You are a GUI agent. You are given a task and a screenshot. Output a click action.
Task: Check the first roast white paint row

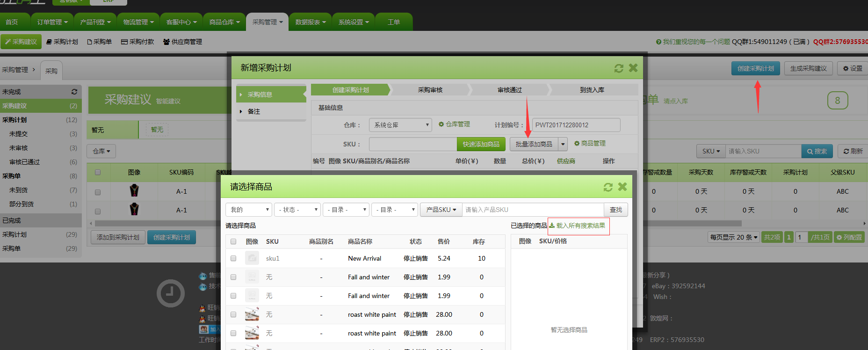(x=233, y=314)
